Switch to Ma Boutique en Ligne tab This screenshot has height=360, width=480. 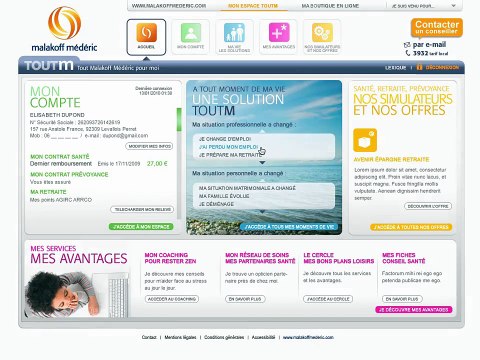[330, 6]
